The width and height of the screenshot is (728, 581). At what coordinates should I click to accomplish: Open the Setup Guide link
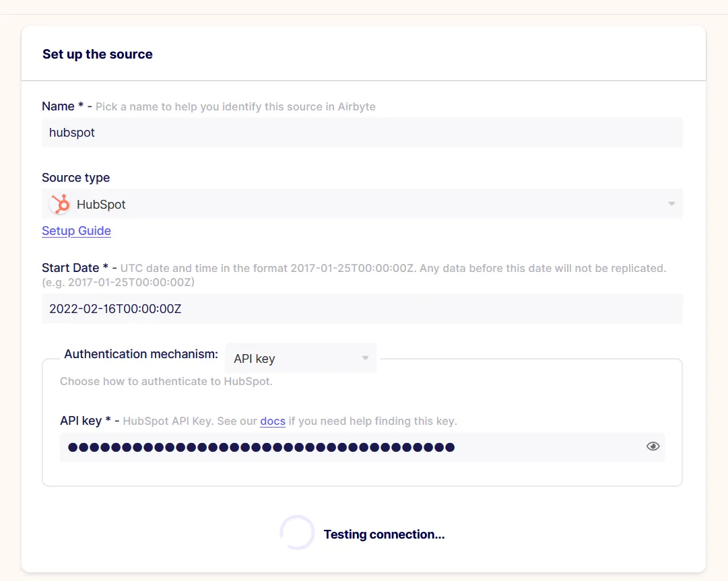point(76,231)
